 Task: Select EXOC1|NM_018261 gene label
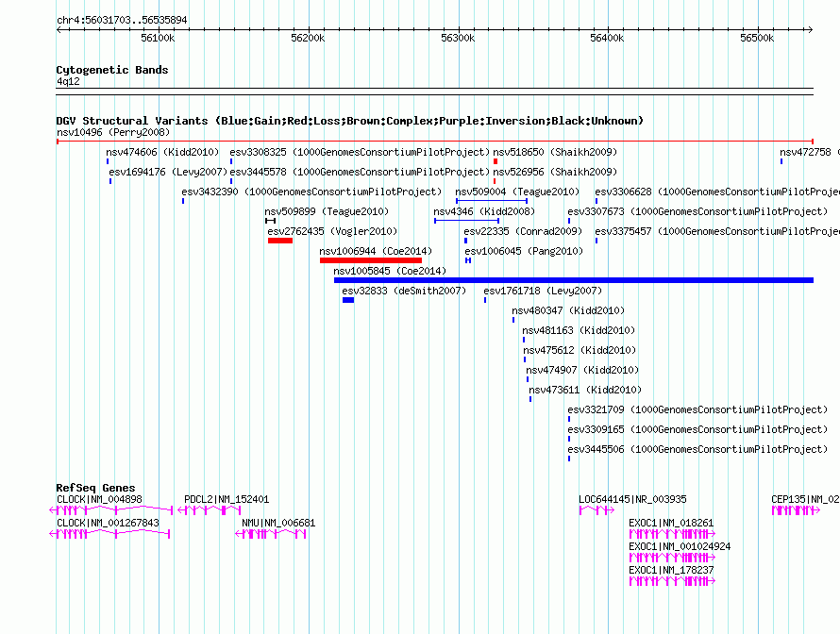pos(671,523)
